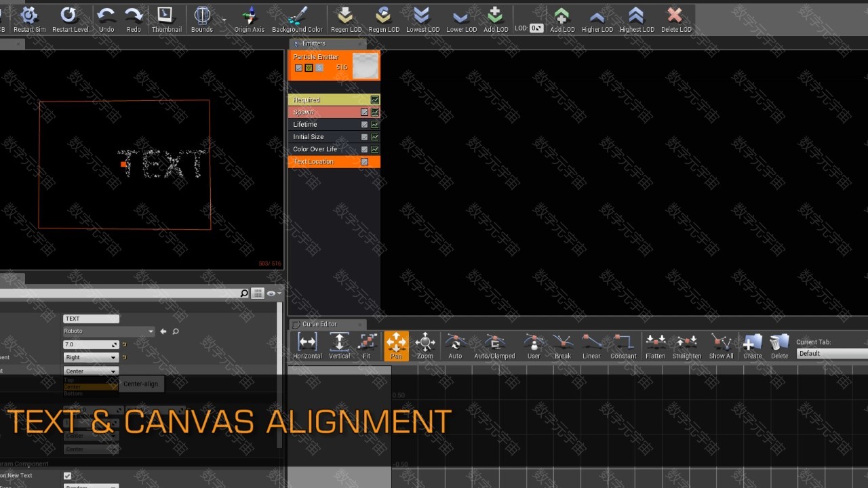868x488 pixels.
Task: Open the Current Tab Default dropdown
Action: pos(832,354)
